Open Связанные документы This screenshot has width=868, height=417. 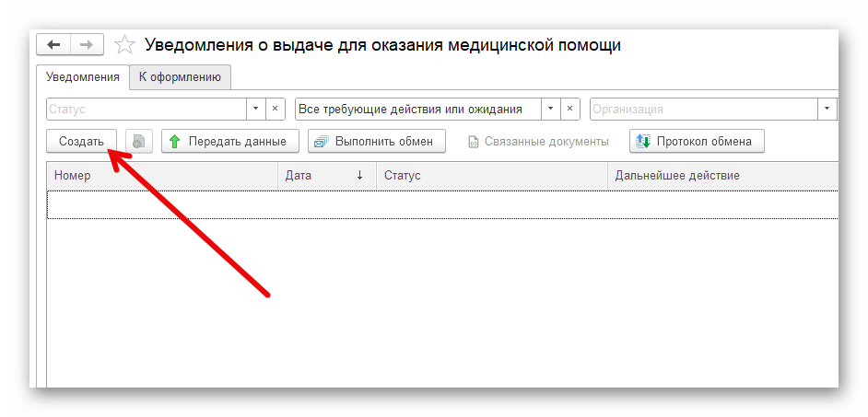(539, 141)
